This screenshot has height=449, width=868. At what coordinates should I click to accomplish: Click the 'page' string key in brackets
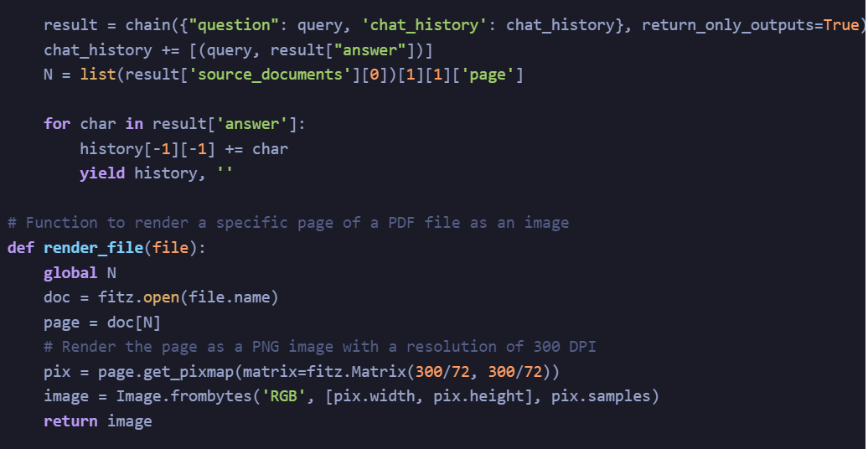(487, 75)
